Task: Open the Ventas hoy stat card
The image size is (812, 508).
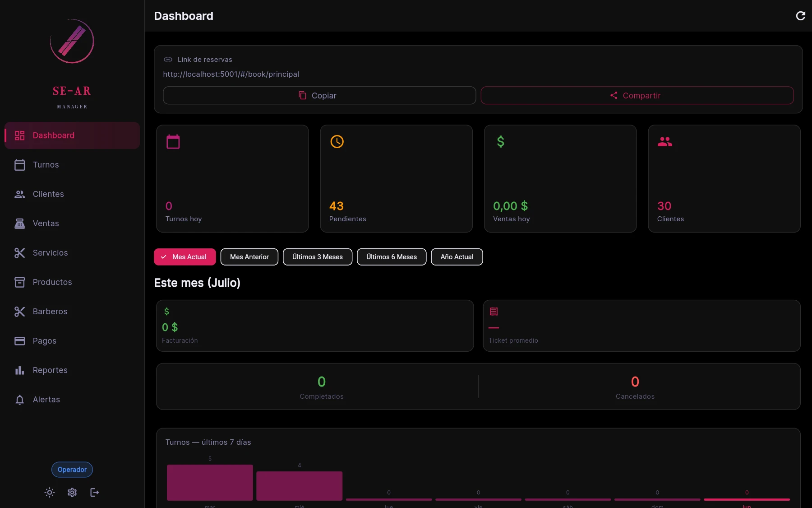Action: point(560,179)
